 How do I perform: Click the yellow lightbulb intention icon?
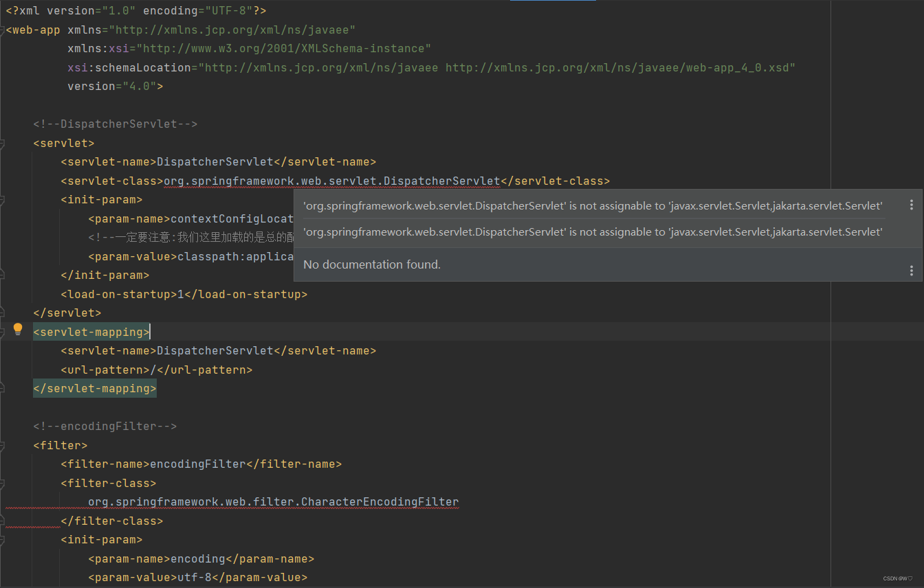(17, 329)
